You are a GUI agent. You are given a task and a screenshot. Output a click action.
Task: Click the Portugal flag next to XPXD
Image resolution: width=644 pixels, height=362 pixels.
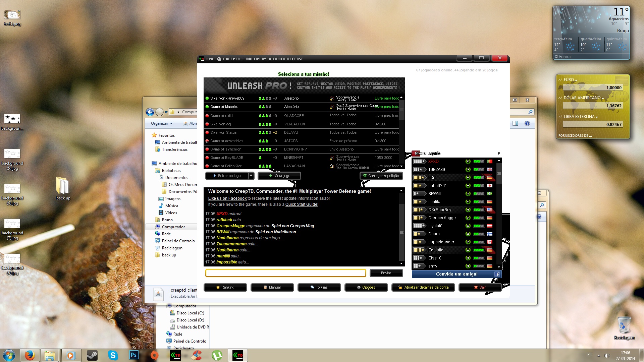[x=489, y=162]
